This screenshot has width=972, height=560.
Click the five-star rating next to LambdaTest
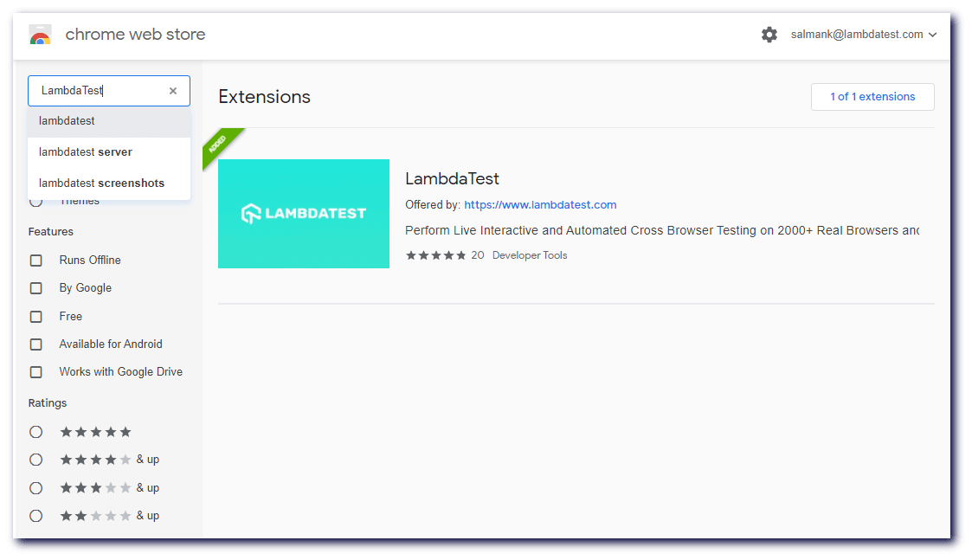[435, 254]
